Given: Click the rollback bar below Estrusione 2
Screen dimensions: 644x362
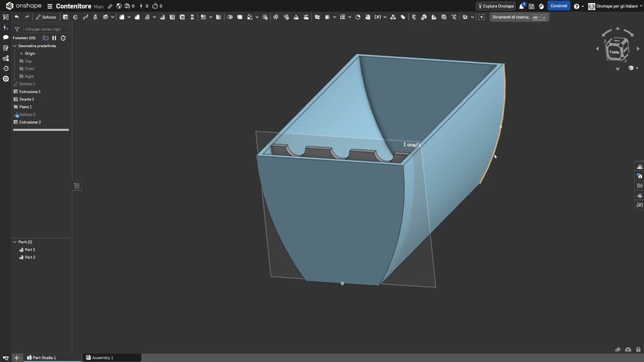Looking at the screenshot, I should tap(41, 130).
